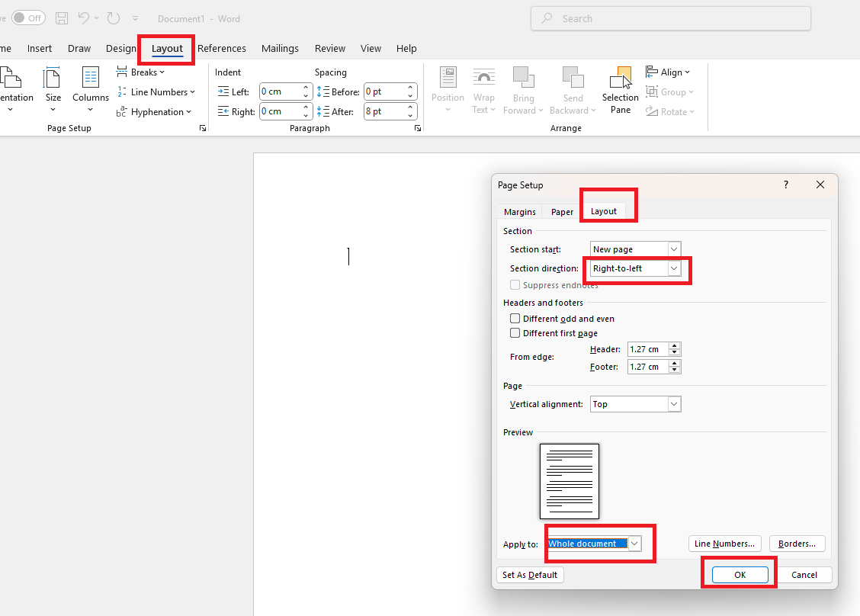Open the Columns icon in Page Setup
860x616 pixels.
[91, 78]
